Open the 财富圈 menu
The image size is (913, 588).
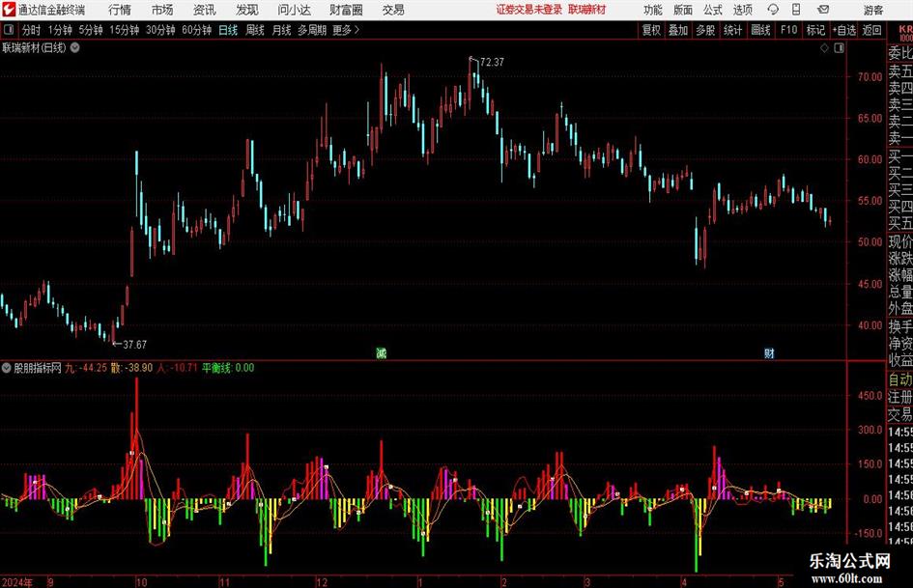346,10
